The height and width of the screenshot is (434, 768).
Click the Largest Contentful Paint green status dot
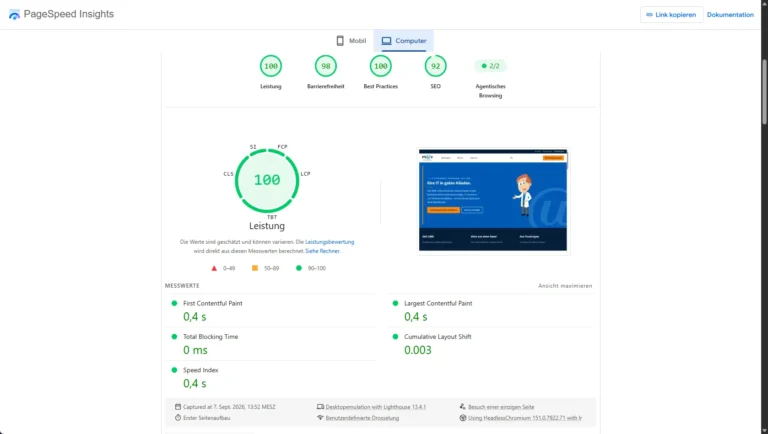tap(395, 303)
